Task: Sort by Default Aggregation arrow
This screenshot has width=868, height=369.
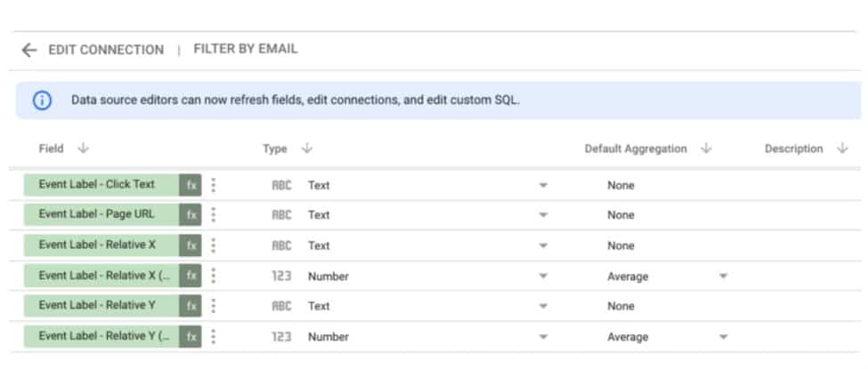Action: coord(706,148)
